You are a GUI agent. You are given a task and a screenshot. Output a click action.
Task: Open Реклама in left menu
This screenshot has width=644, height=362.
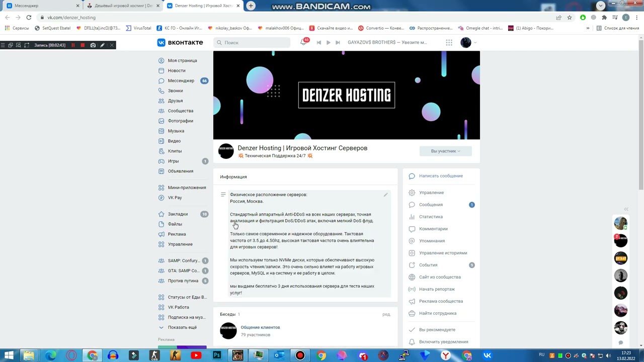click(177, 234)
